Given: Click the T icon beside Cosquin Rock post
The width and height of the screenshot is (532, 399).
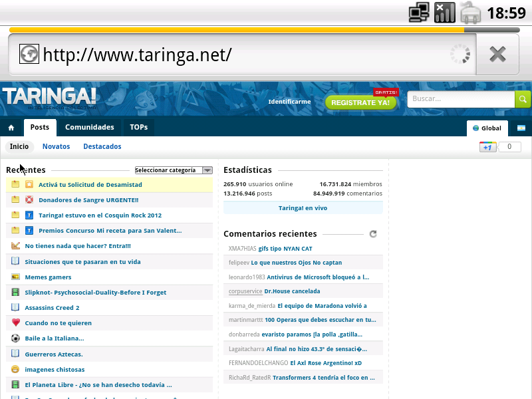Looking at the screenshot, I should 29,215.
